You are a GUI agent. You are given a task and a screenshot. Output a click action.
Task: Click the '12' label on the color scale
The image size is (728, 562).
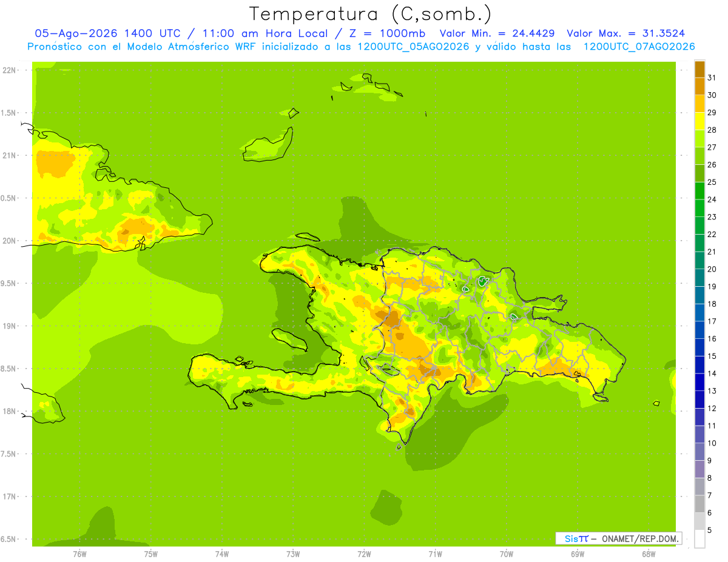[x=712, y=409]
